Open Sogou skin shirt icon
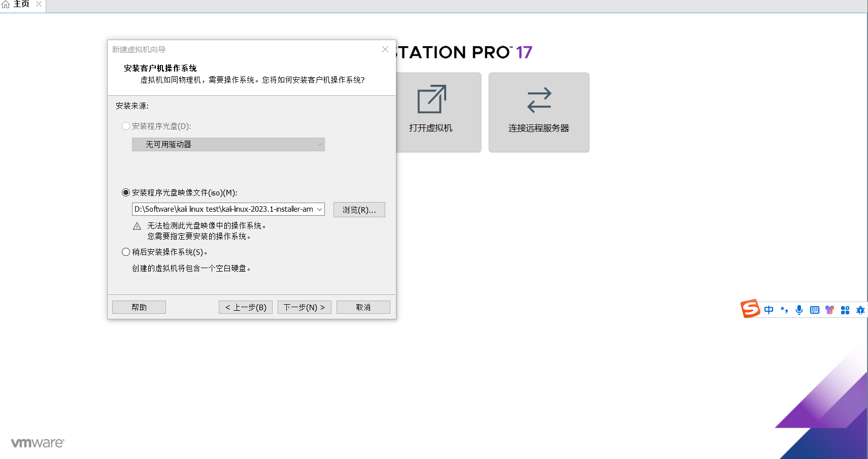This screenshot has width=868, height=459. 829,310
